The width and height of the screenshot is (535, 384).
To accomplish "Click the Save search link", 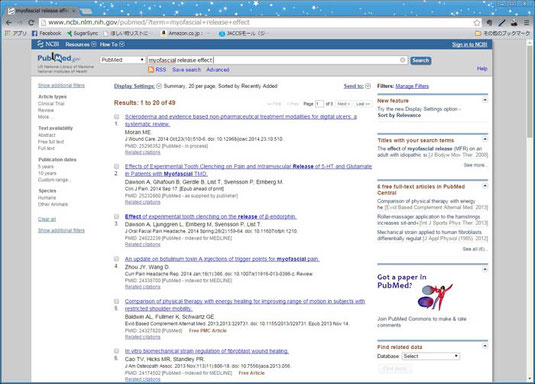I will pos(186,70).
